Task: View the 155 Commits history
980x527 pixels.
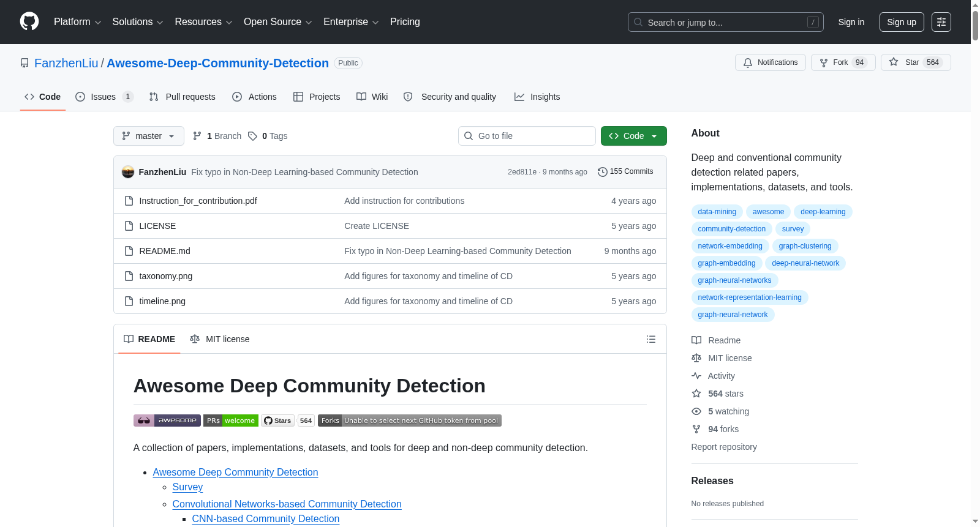Action: tap(625, 171)
